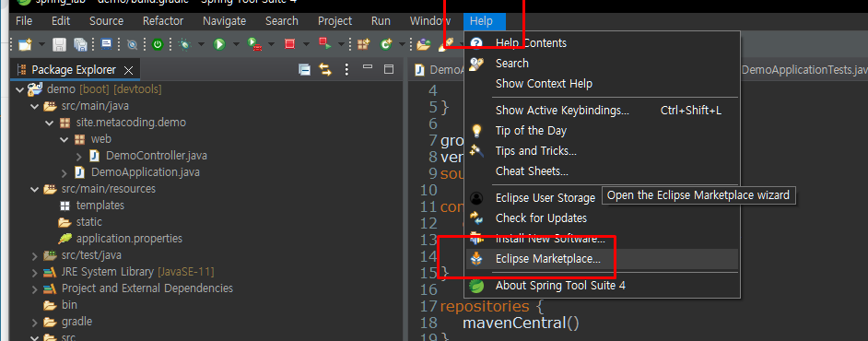Open the Refactor menu
868x341 pixels.
tap(163, 21)
